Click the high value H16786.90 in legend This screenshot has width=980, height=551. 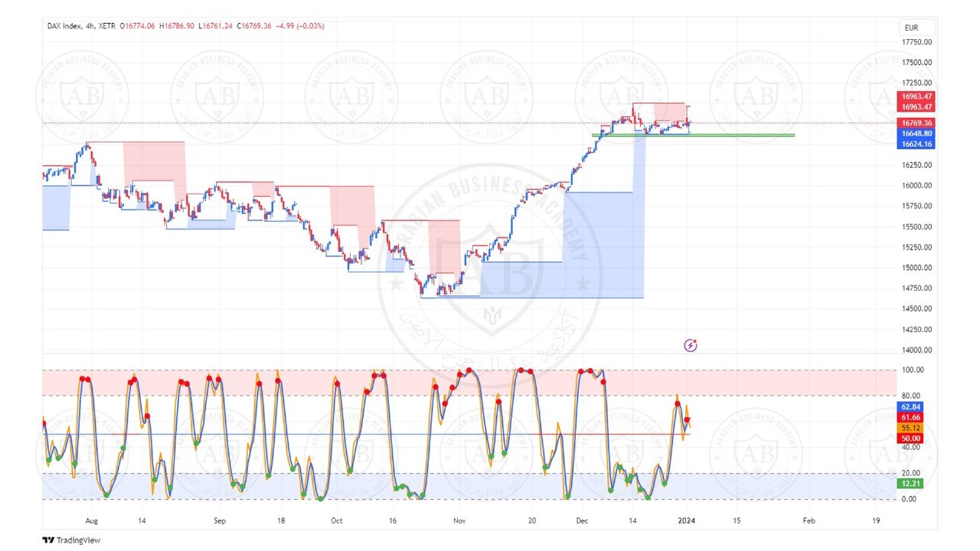176,26
